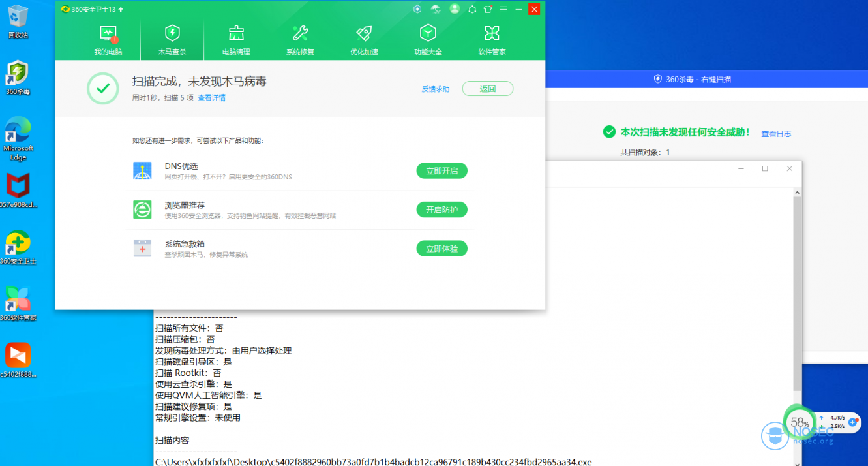Click 开启防护 for 浏览器推荐

442,210
